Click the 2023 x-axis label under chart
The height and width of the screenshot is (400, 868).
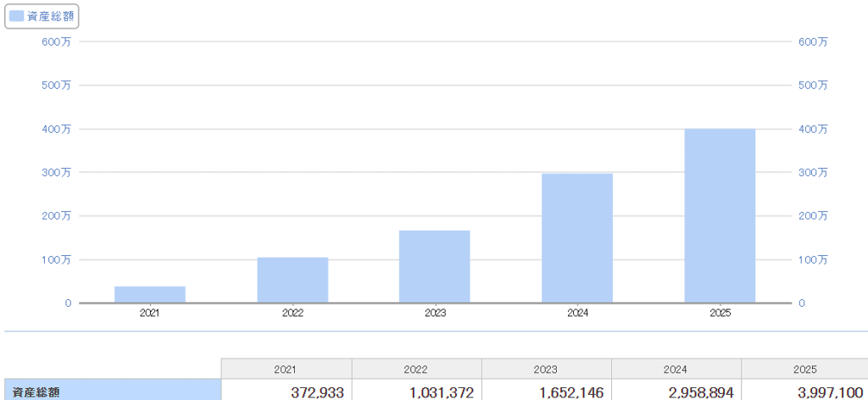coord(435,314)
